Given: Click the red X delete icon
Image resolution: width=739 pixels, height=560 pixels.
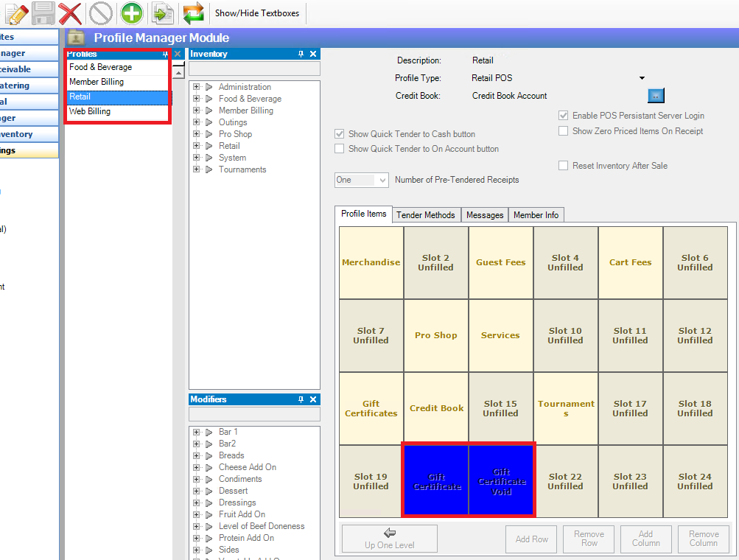Looking at the screenshot, I should (70, 13).
